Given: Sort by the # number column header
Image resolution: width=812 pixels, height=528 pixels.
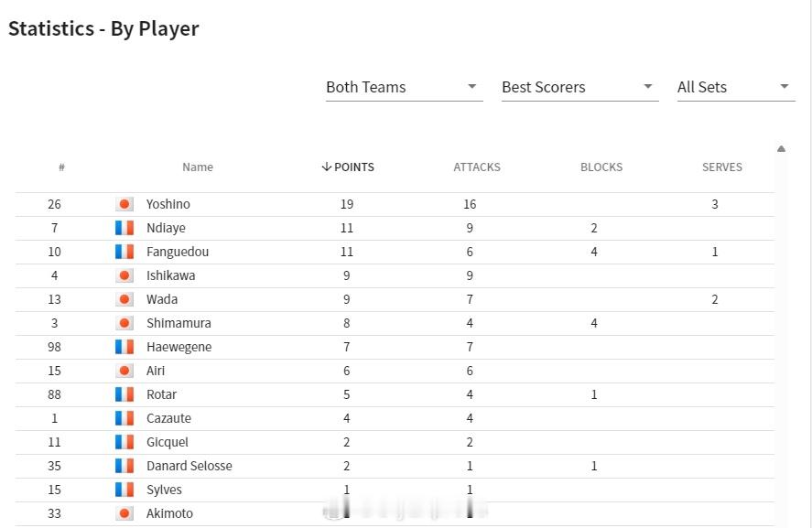Looking at the screenshot, I should 61,167.
